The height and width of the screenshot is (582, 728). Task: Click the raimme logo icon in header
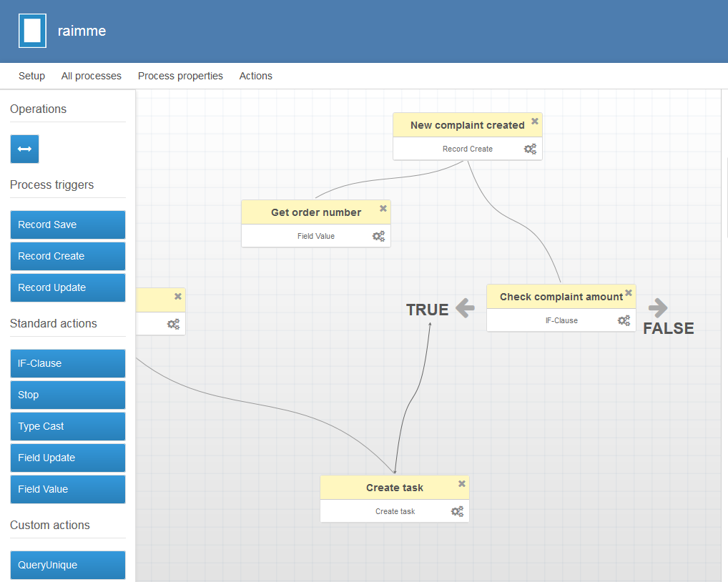pos(32,31)
